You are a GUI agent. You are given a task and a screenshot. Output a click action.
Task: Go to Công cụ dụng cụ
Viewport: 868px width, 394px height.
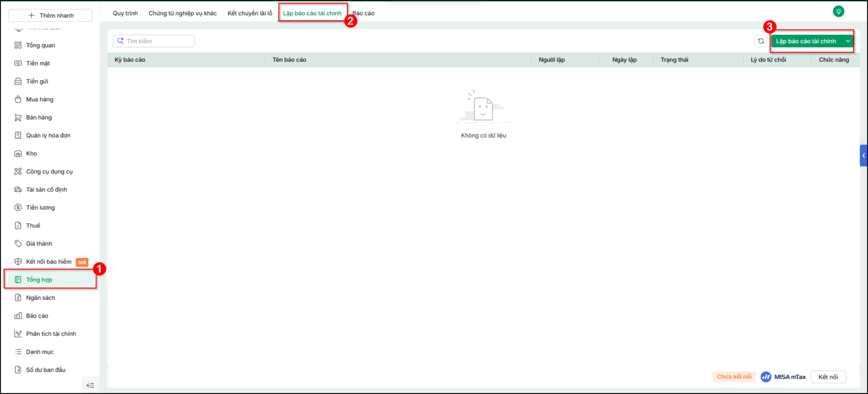click(x=50, y=171)
